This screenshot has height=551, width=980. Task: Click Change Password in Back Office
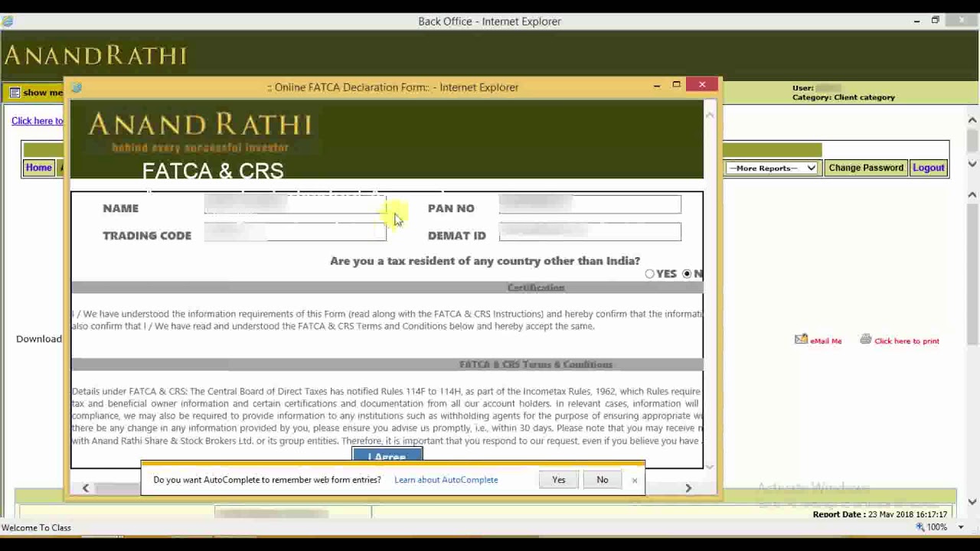[866, 168]
